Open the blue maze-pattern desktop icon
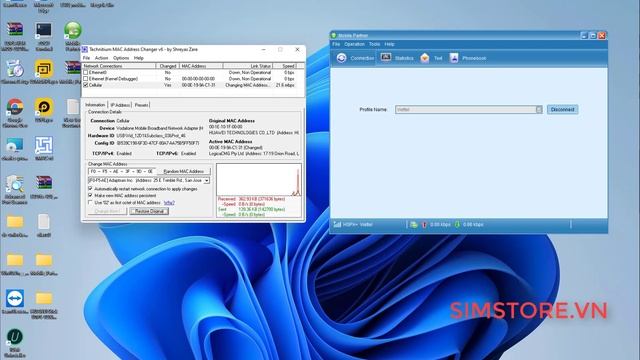Image resolution: width=640 pixels, height=360 pixels. [x=44, y=145]
